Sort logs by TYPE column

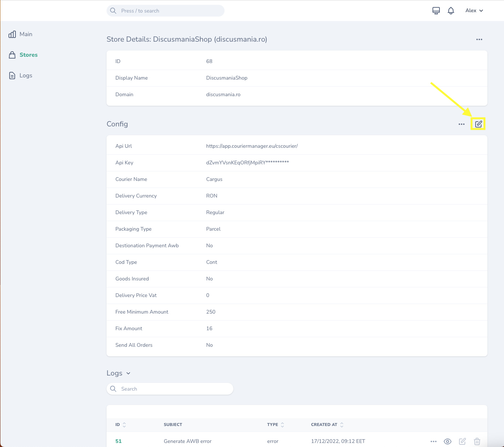pos(276,425)
